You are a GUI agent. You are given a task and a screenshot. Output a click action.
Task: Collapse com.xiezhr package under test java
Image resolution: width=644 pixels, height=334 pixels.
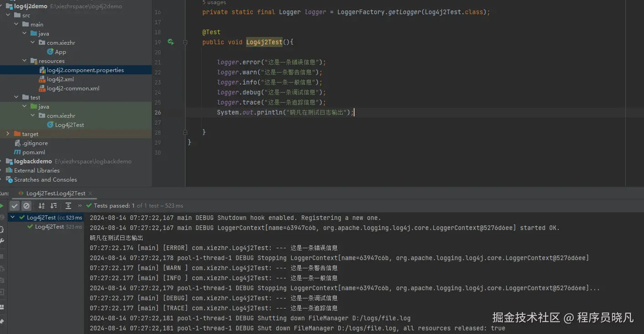coord(33,115)
